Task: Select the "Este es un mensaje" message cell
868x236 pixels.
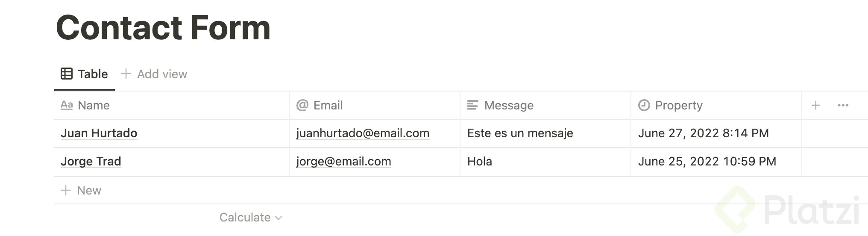Action: pos(520,133)
